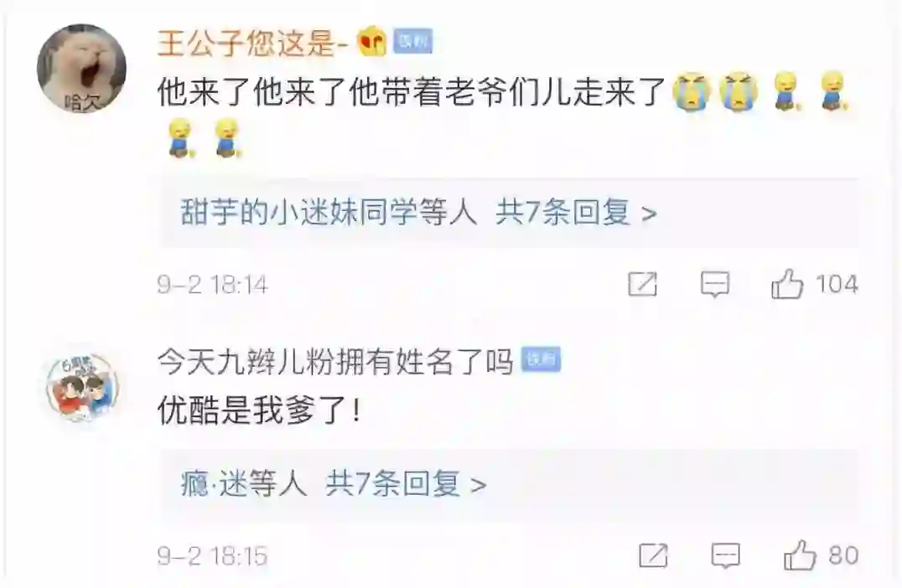
Task: Tap the heart emoji badge after 王公子您这是-
Action: 371,42
